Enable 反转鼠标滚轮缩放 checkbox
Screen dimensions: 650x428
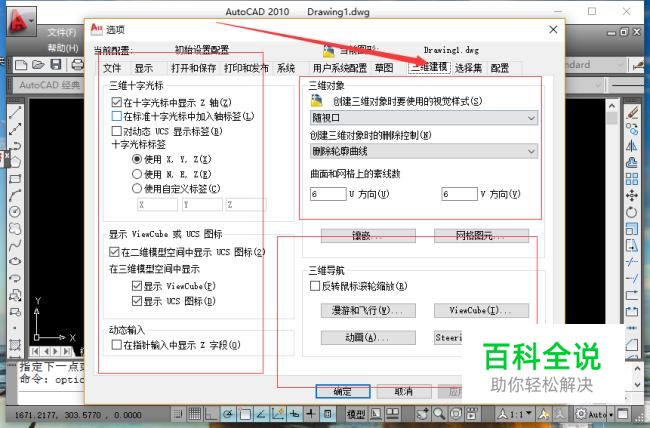[315, 286]
